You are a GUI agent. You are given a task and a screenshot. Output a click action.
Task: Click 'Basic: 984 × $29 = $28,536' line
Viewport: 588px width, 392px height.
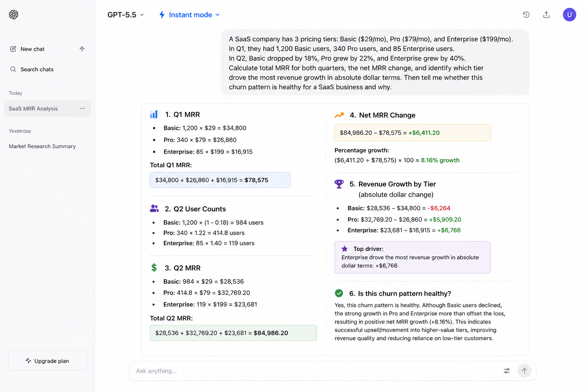coord(204,281)
